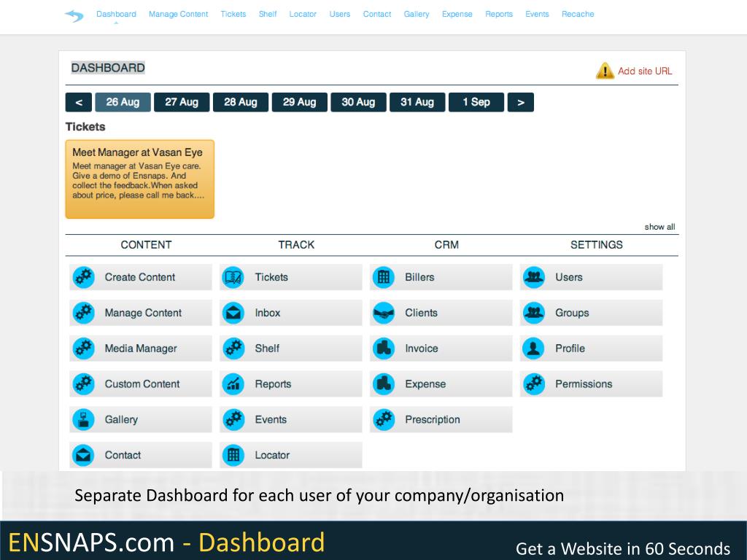Viewport: 747px width, 560px height.
Task: Click the Invoice coins icon
Action: [384, 349]
